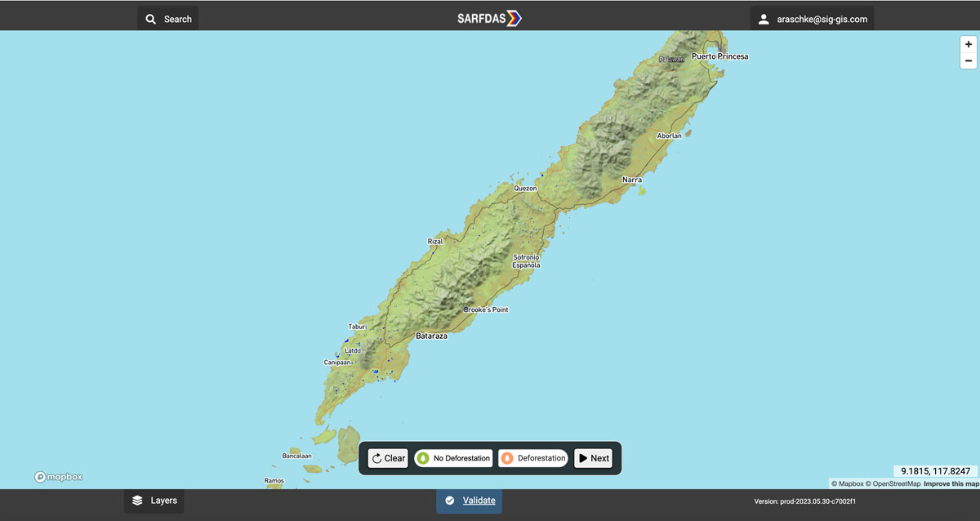Open the Improve this map link
Viewport: 980px width, 521px height.
click(x=949, y=483)
